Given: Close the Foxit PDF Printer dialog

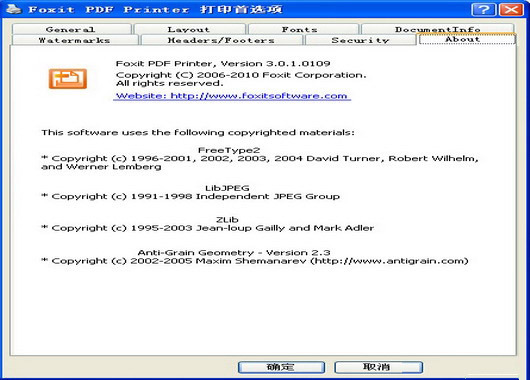Looking at the screenshot, I should pos(511,9).
